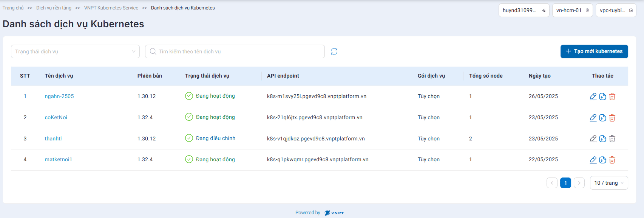Viewport: 644px width, 218px height.
Task: Download config file for matketnoi1
Action: (602, 160)
